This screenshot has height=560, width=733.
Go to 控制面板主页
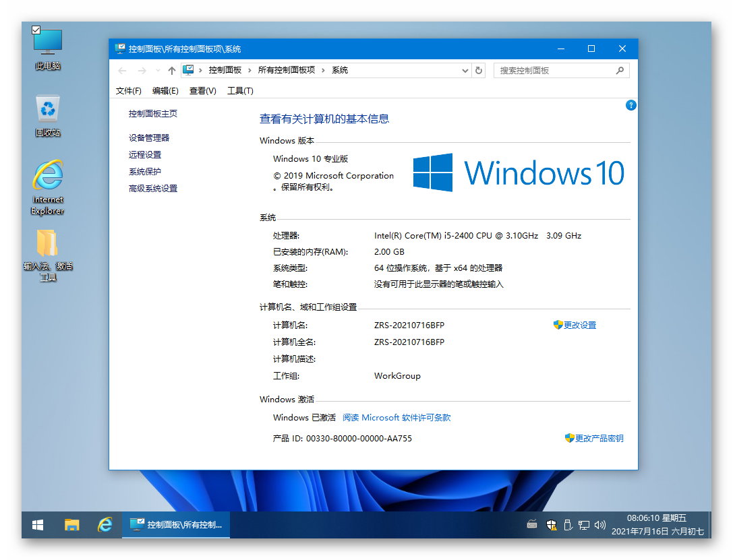point(153,113)
